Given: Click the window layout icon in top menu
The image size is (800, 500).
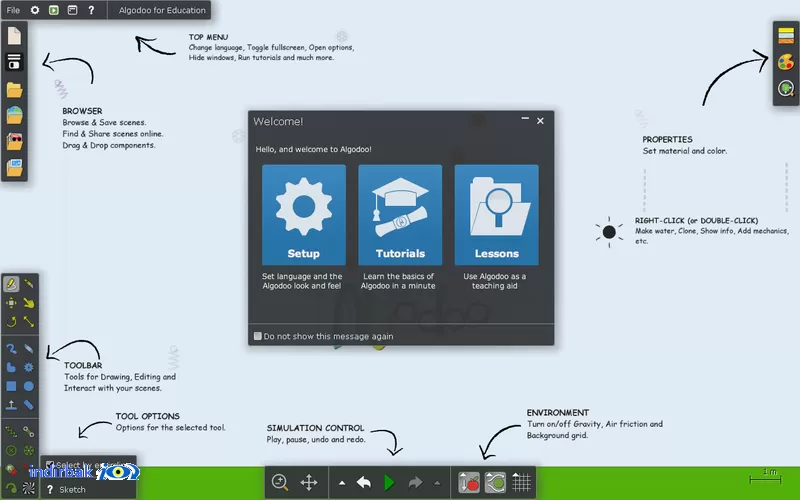Looking at the screenshot, I should (x=72, y=10).
